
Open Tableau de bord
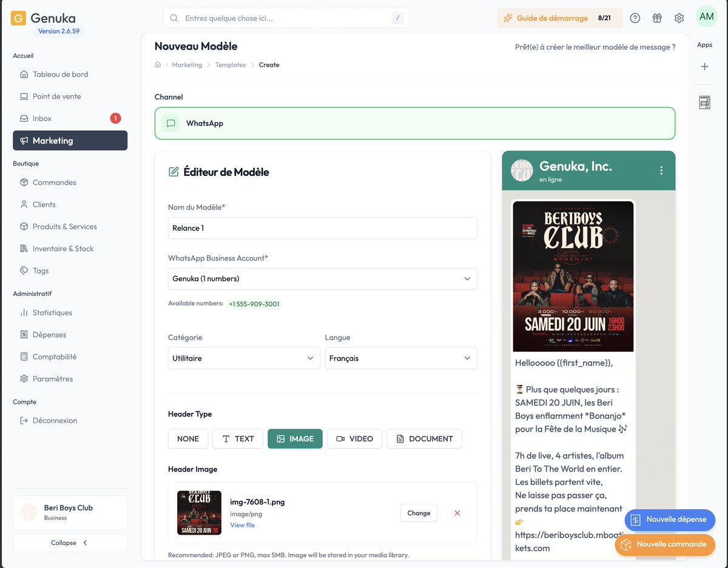(70, 75)
